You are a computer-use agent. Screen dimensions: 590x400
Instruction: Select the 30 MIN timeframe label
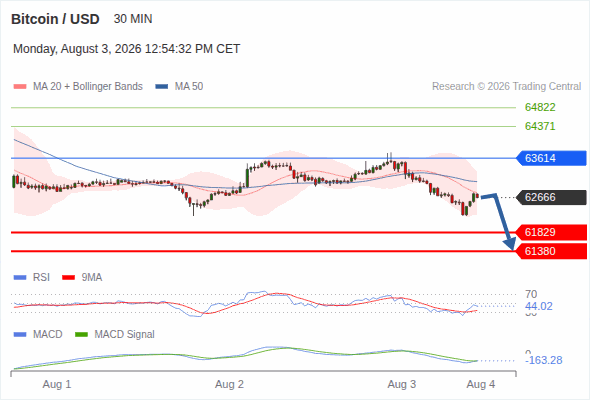(133, 19)
